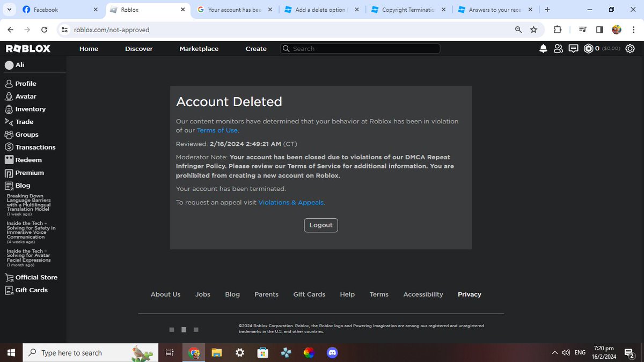The image size is (644, 362).
Task: Open File Explorer from the taskbar
Action: pos(216,353)
